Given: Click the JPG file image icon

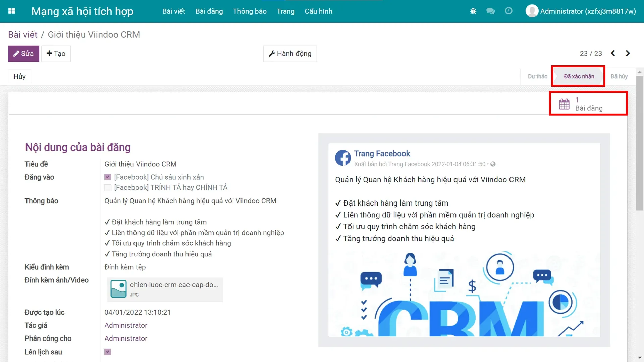Looking at the screenshot, I should tap(118, 289).
